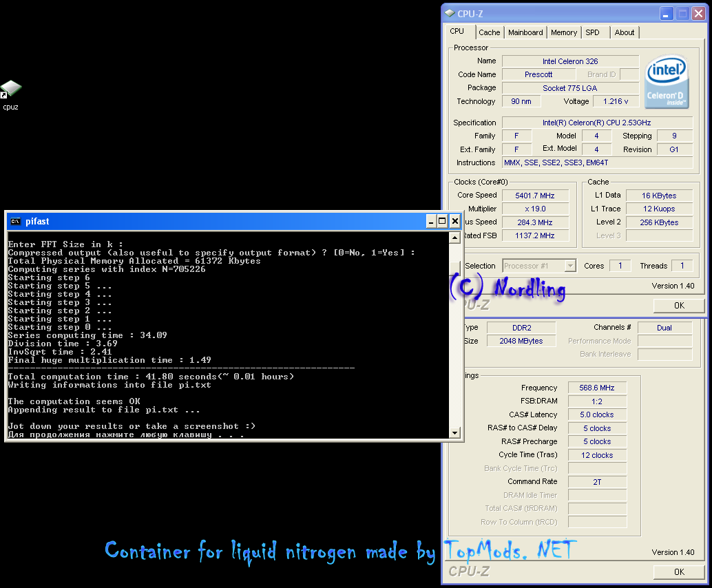Screen dimensions: 712x588
Task: Minimize the pifast window
Action: coord(431,221)
